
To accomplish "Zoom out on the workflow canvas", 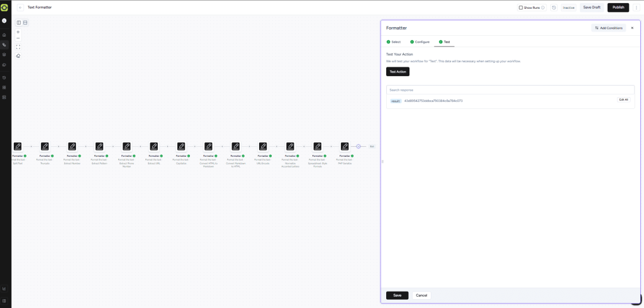I will (x=18, y=38).
